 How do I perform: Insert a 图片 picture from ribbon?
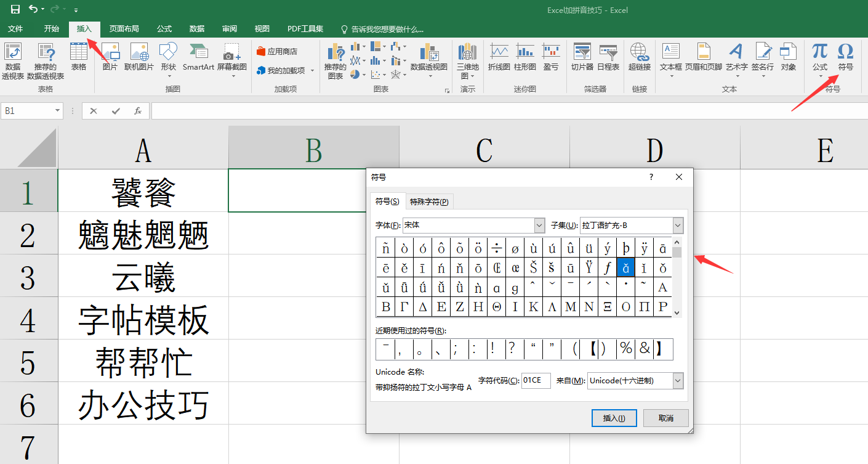pyautogui.click(x=110, y=53)
